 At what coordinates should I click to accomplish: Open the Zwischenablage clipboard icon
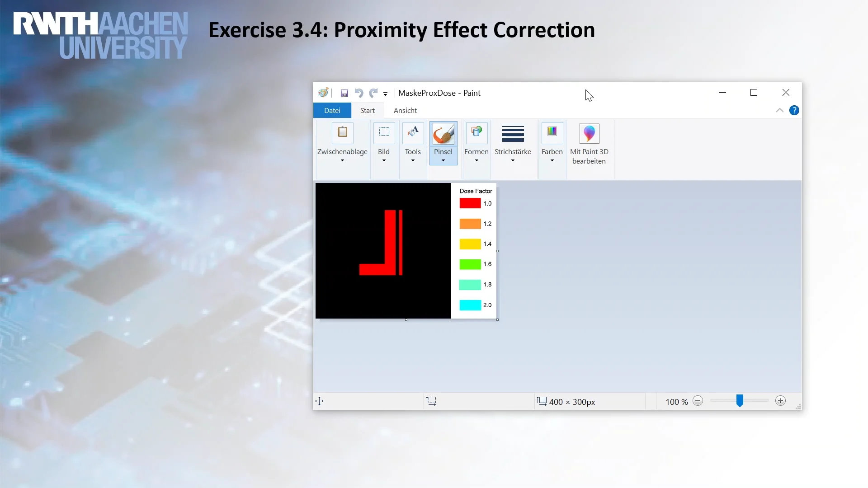342,132
